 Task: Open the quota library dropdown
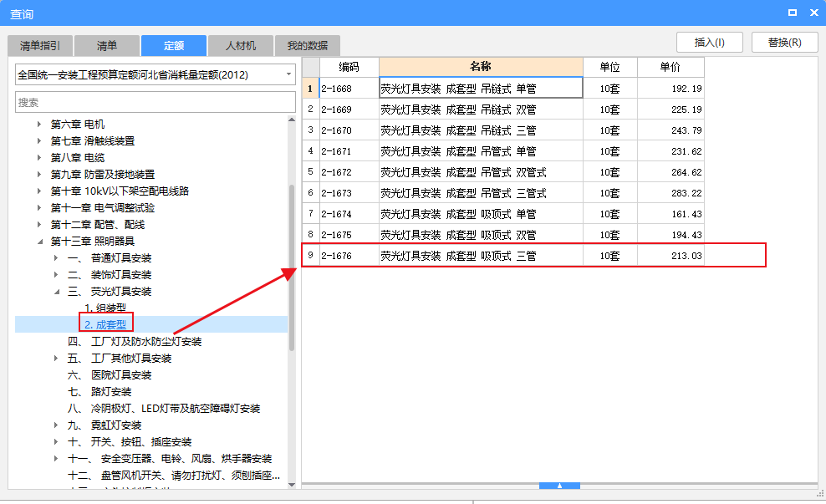point(288,74)
